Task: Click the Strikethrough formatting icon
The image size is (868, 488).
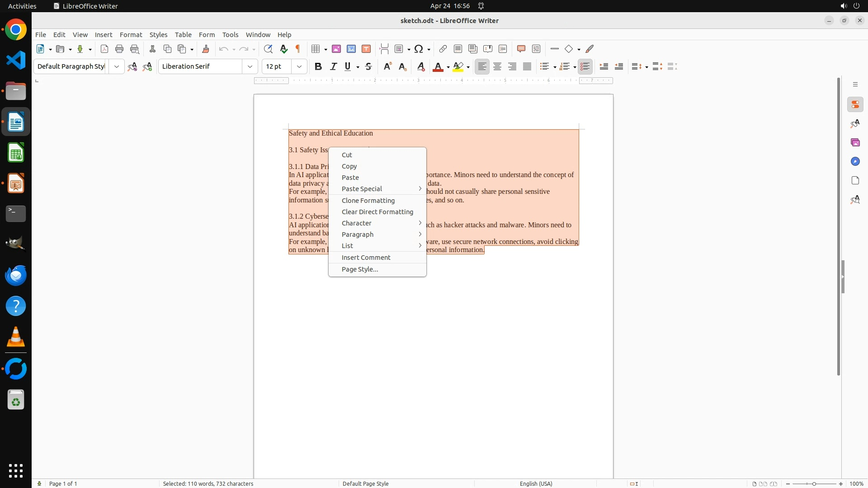Action: [368, 66]
